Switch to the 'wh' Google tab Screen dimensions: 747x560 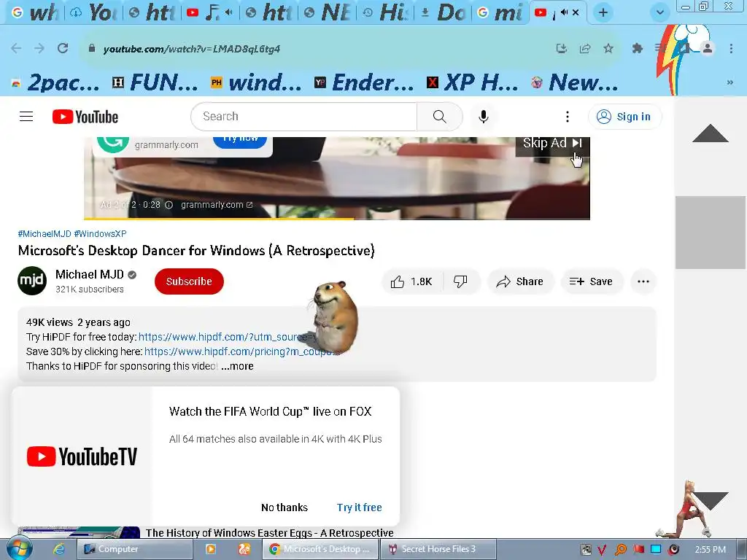tap(36, 13)
